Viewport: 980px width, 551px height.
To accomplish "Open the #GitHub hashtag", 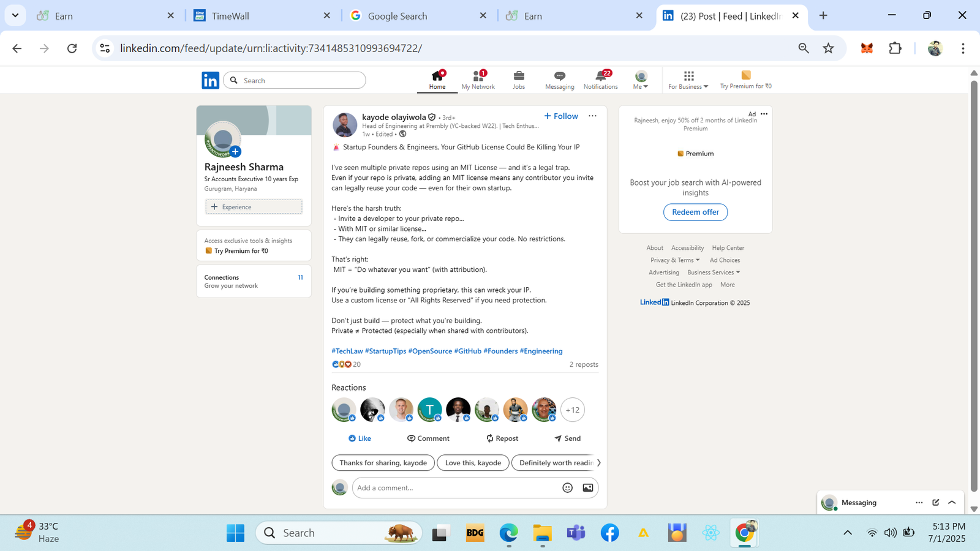I will [x=467, y=351].
